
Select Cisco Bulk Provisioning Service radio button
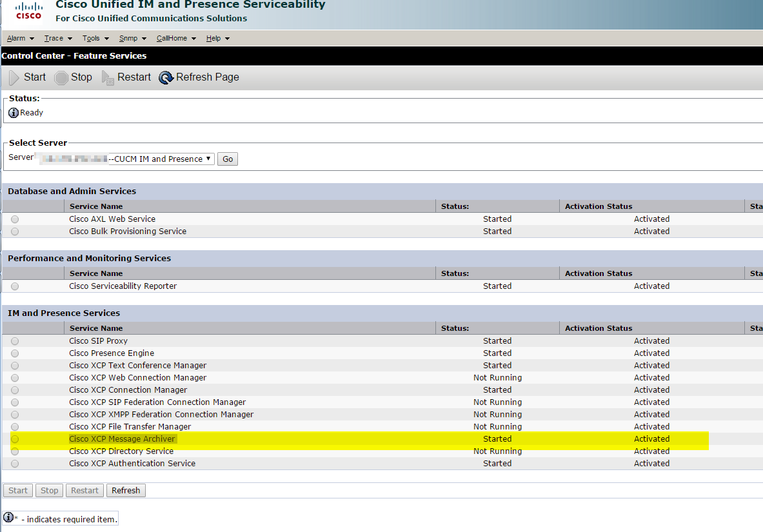[x=15, y=232]
